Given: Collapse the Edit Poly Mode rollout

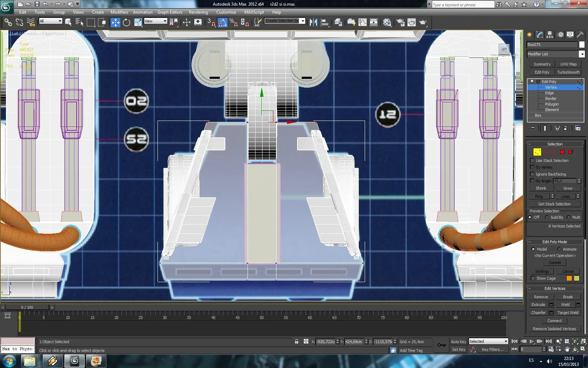Looking at the screenshot, I should tap(529, 242).
